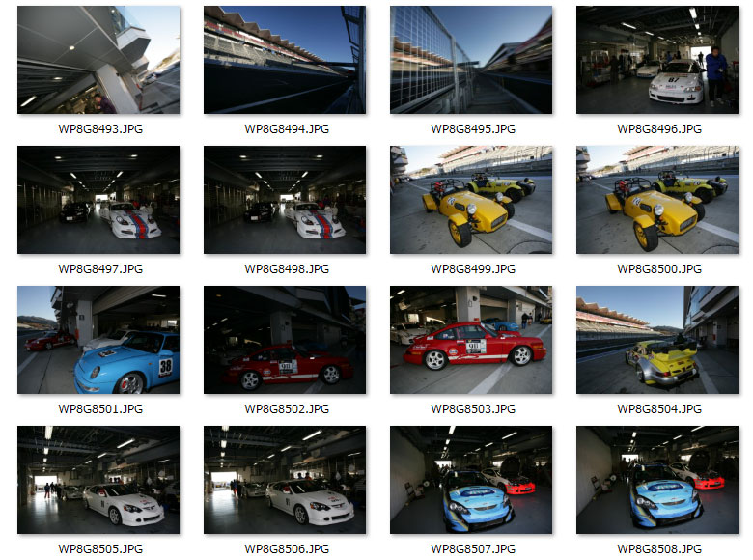The height and width of the screenshot is (560, 753).
Task: Click the file name WP8G8503.JPG
Action: tap(473, 409)
